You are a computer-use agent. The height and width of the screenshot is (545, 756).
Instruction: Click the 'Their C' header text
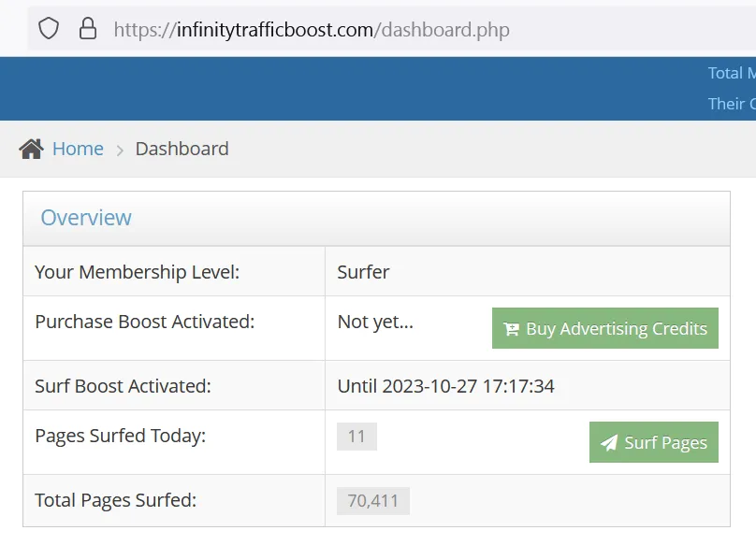pyautogui.click(x=731, y=104)
